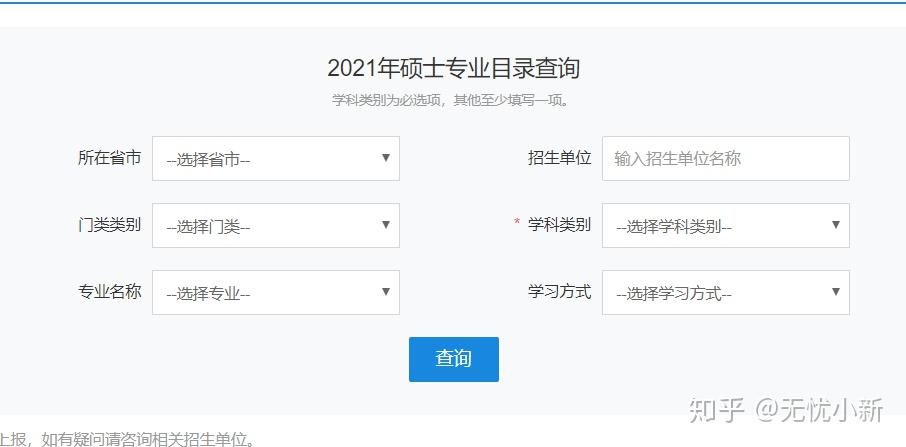Image resolution: width=906 pixels, height=447 pixels.
Task: Click the @无忧小新 username watermark
Action: click(x=818, y=409)
